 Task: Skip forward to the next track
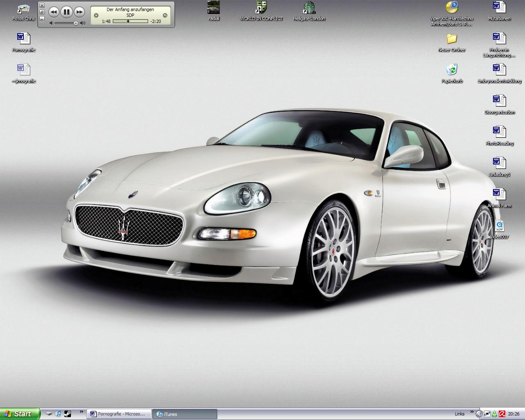click(80, 12)
